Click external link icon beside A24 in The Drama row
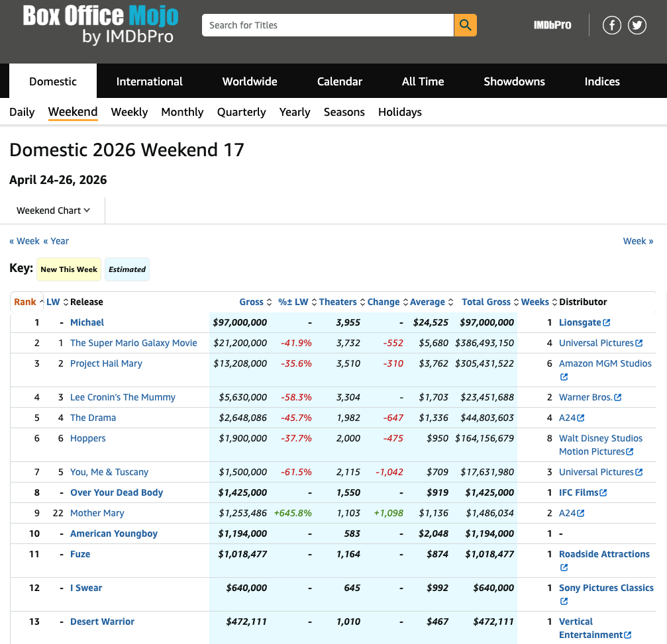This screenshot has width=667, height=644. click(x=581, y=418)
